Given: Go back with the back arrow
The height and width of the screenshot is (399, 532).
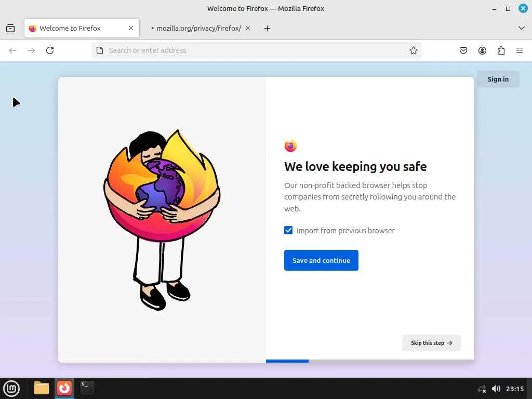Looking at the screenshot, I should click(12, 50).
